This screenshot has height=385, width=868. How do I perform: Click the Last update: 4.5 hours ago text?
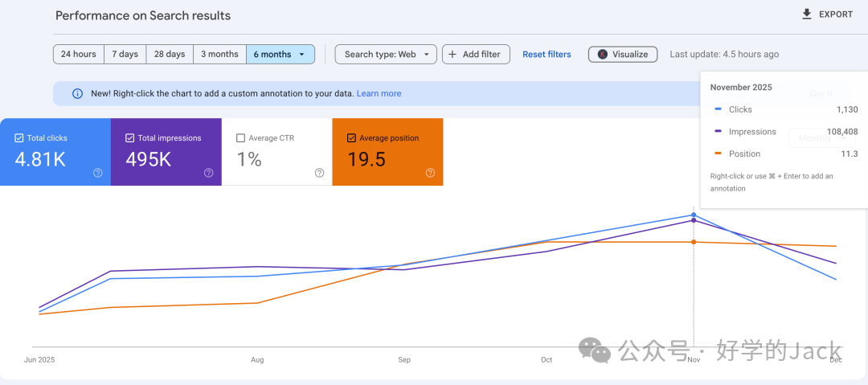(x=724, y=55)
